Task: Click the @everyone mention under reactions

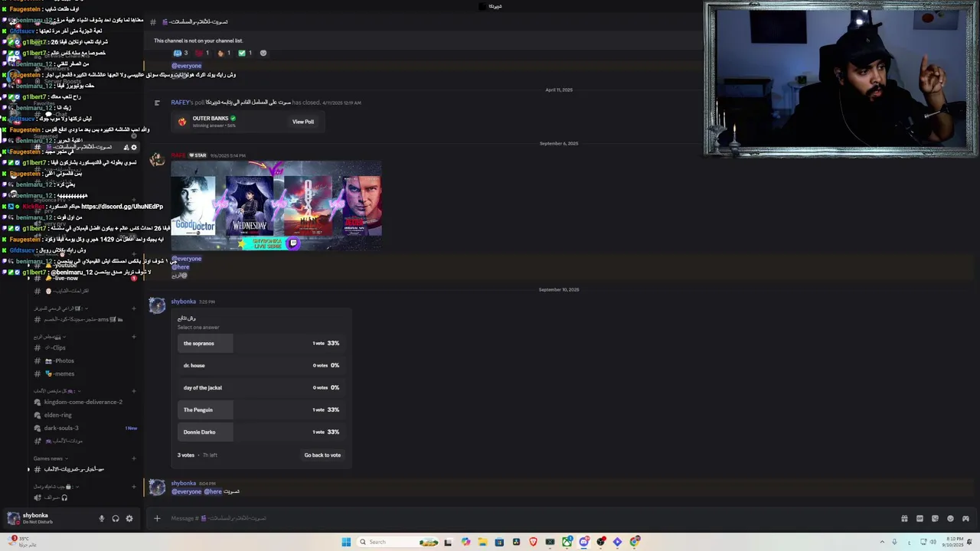Action: (x=186, y=66)
